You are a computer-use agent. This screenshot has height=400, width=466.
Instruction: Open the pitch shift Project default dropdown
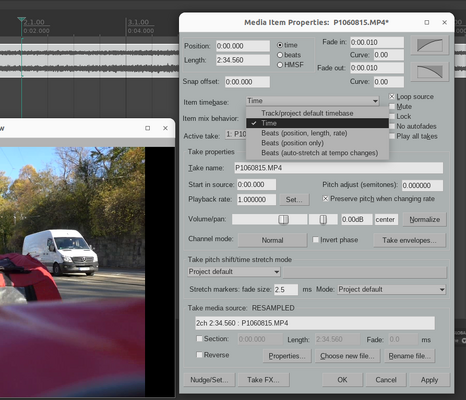pyautogui.click(x=234, y=272)
